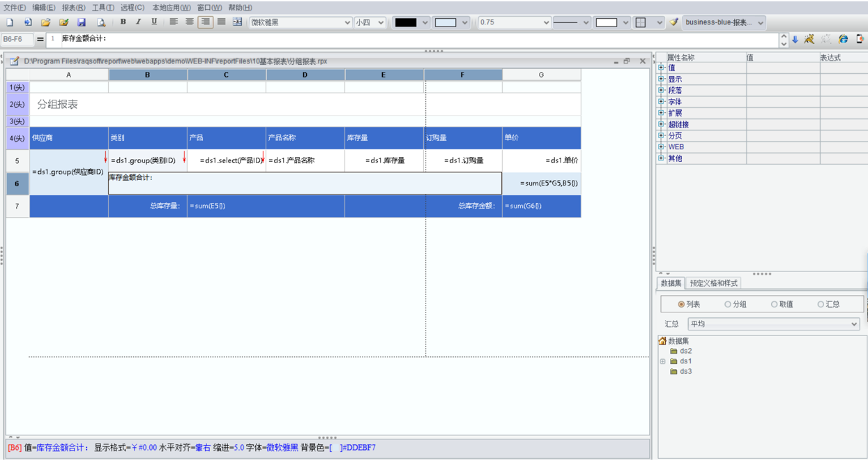Click the format painter brush icon
The height and width of the screenshot is (461, 868).
(673, 22)
